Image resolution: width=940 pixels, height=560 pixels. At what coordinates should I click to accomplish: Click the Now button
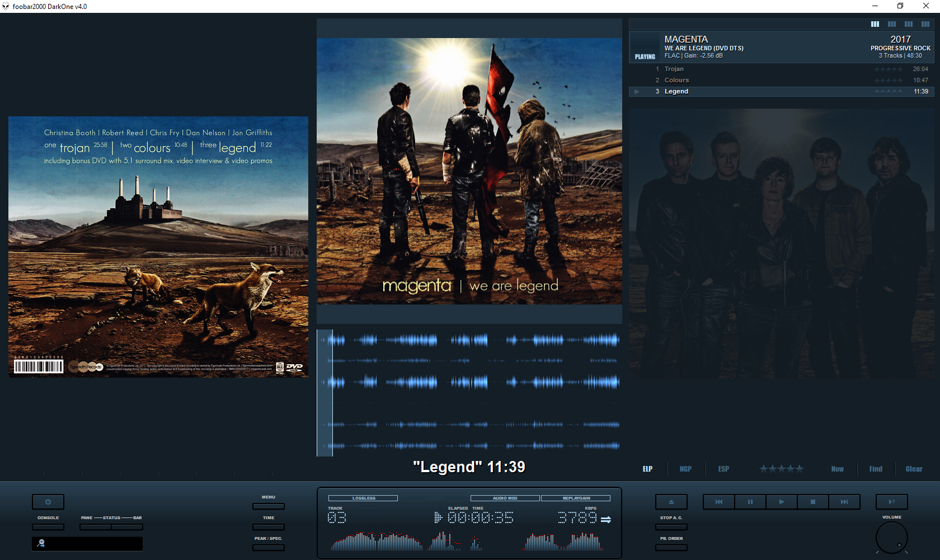pos(837,469)
